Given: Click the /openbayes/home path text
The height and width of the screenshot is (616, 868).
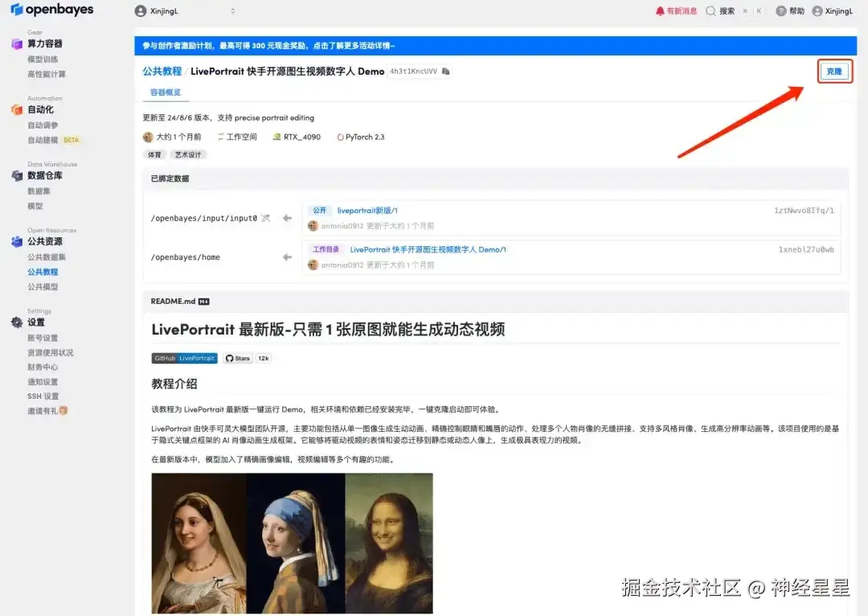Looking at the screenshot, I should [x=186, y=257].
